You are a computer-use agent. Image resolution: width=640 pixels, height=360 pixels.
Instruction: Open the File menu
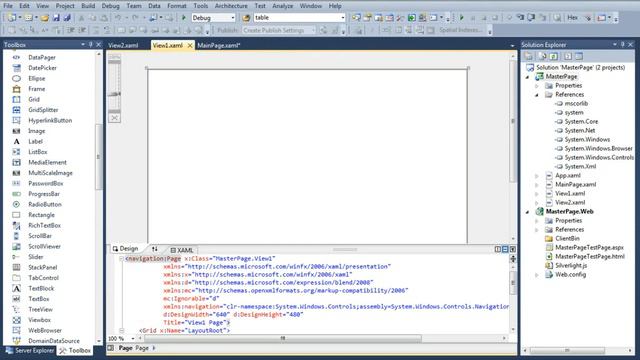[x=8, y=6]
